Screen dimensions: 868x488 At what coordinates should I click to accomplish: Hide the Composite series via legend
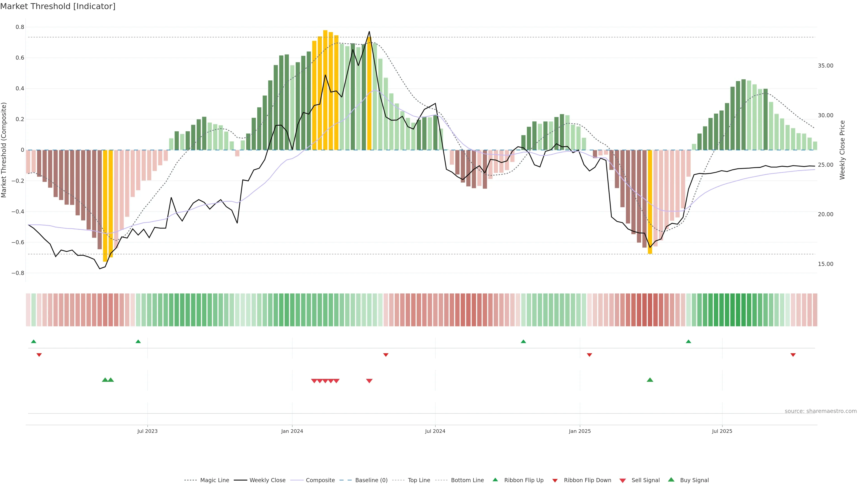[320, 480]
